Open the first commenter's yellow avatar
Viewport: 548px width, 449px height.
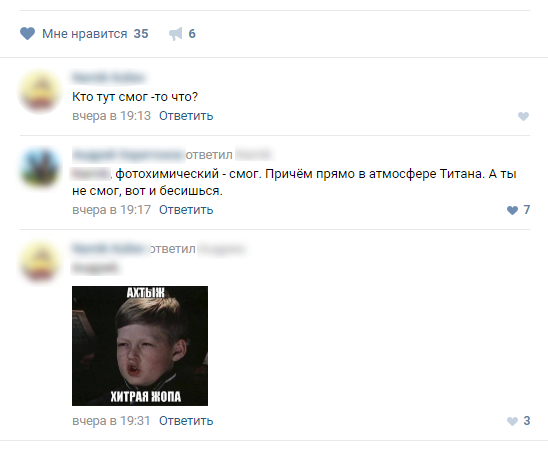click(x=40, y=92)
